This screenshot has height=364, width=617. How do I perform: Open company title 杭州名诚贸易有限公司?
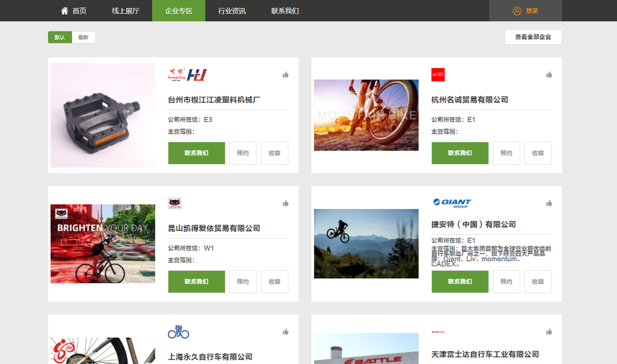pyautogui.click(x=470, y=100)
